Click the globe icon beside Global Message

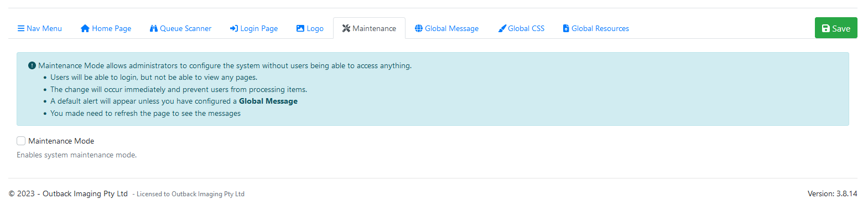(419, 28)
